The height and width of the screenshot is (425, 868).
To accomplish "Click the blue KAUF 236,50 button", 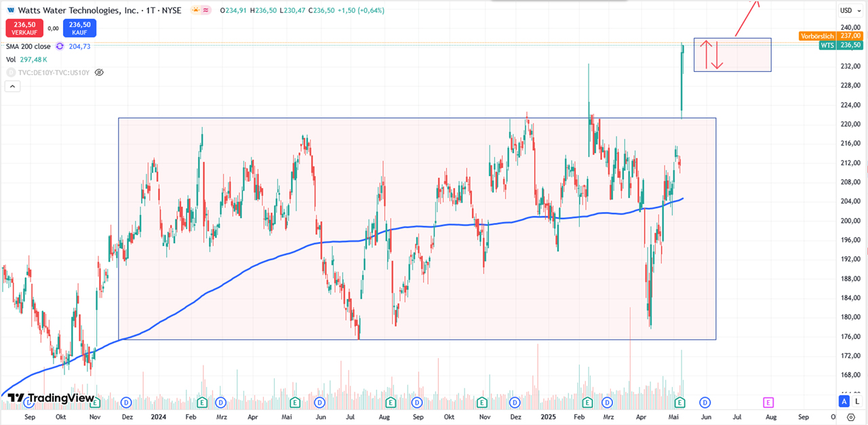I will pos(79,28).
